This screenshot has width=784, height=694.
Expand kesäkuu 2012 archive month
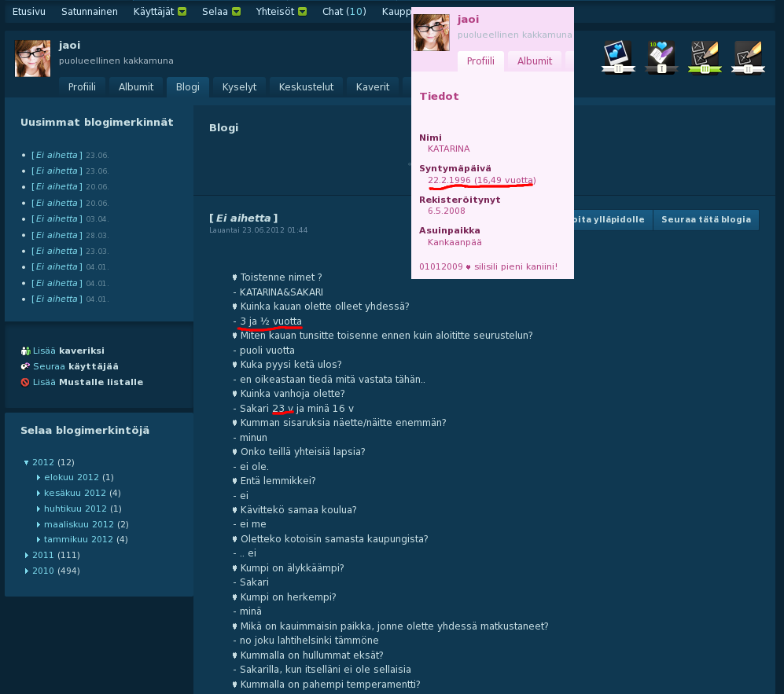tap(39, 493)
